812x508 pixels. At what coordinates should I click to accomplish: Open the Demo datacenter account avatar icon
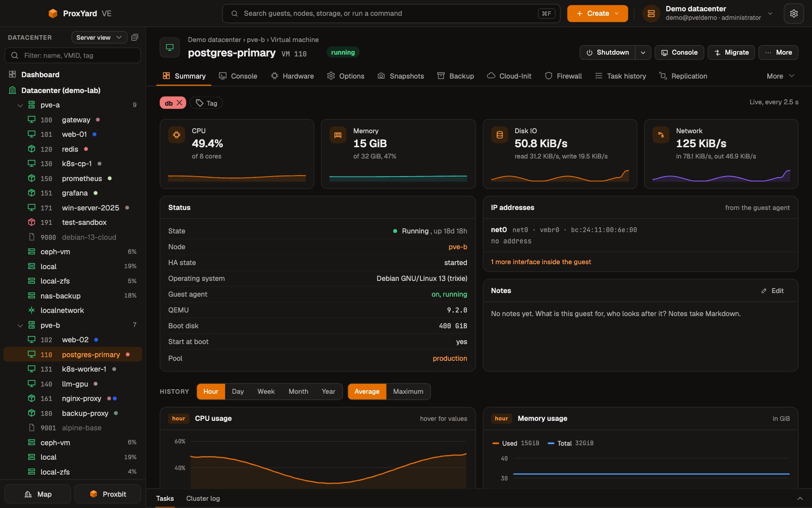click(x=651, y=14)
